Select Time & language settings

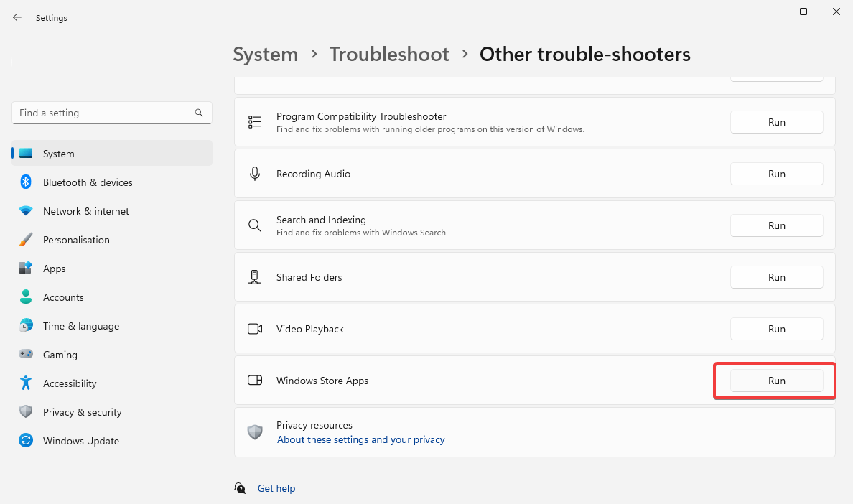(80, 326)
